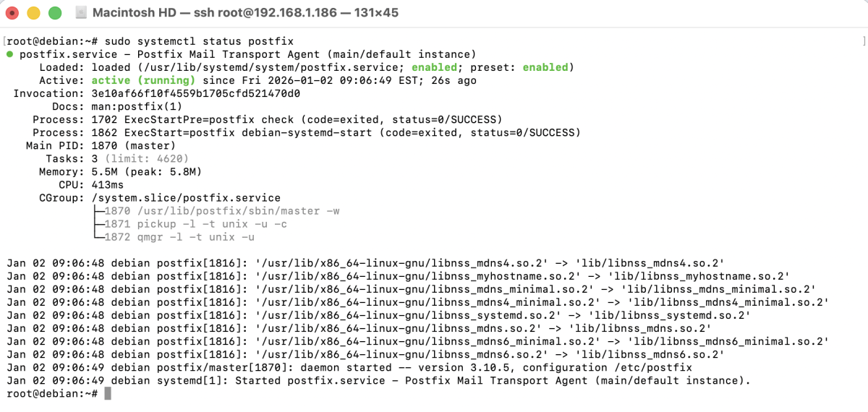Click the green status dot beside postfix.service
The height and width of the screenshot is (412, 868).
(x=9, y=54)
